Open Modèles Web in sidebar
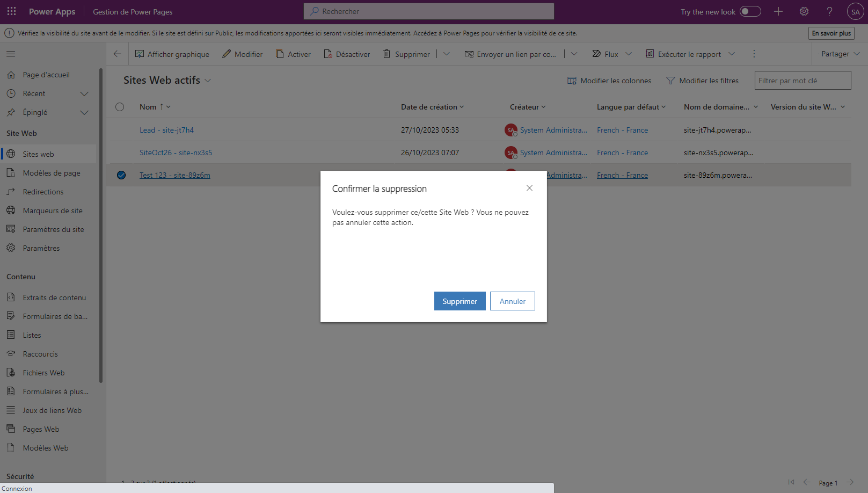The height and width of the screenshot is (493, 868). 45,448
